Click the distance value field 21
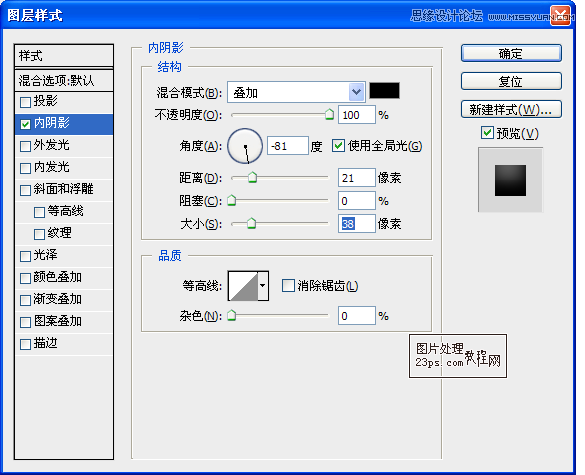Screen dimensions: 585x475 pyautogui.click(x=356, y=178)
